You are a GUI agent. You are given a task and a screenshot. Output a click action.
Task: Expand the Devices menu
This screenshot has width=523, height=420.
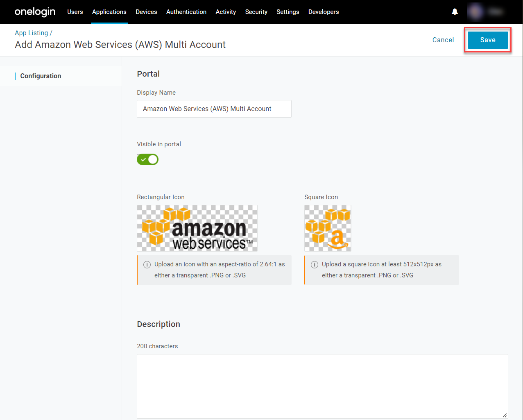tap(146, 12)
